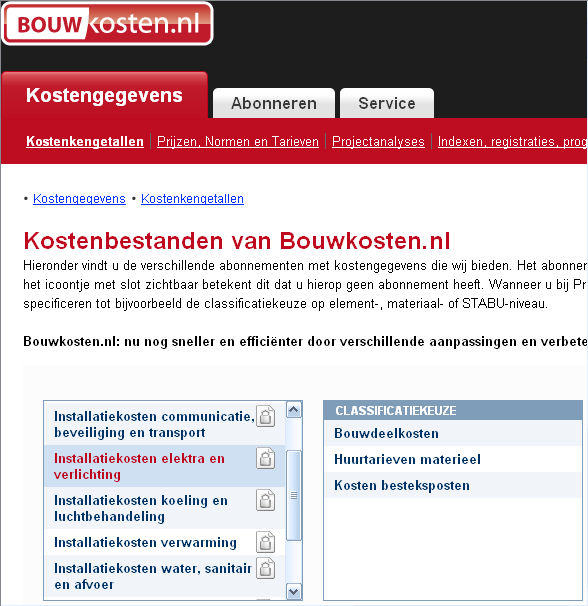Select Installatiekosten koeling en luchtbehandeling
This screenshot has width=588, height=606.
165,508
